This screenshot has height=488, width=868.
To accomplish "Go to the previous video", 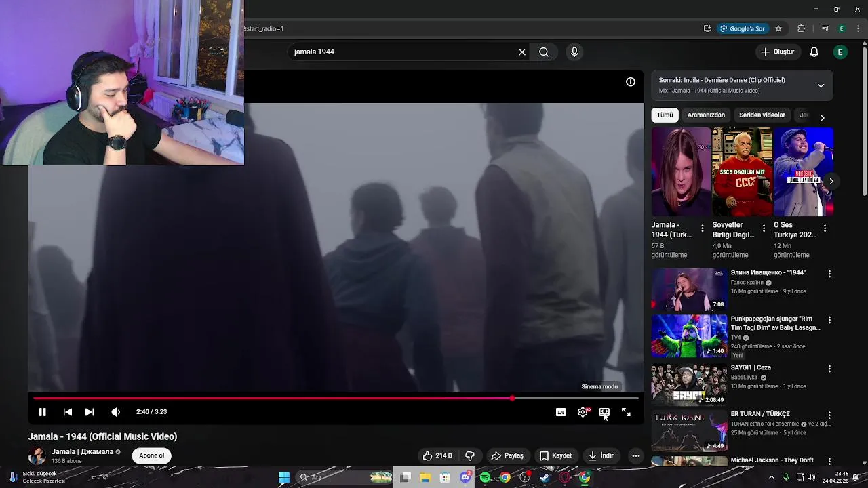I will pyautogui.click(x=68, y=412).
